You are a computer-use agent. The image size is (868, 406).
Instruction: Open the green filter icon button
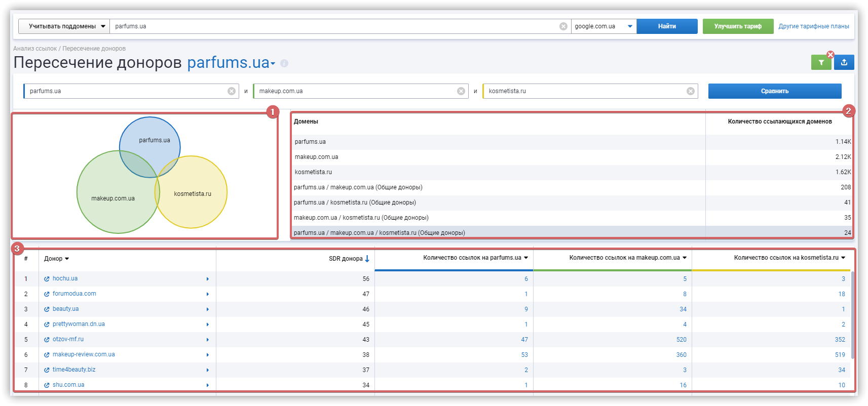click(x=821, y=62)
